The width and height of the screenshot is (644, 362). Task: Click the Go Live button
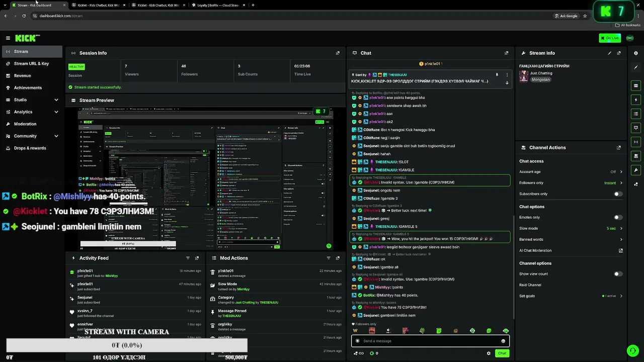tap(610, 38)
